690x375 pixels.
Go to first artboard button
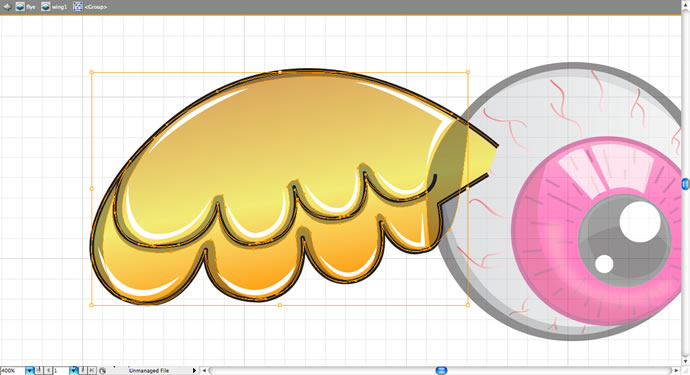39,371
